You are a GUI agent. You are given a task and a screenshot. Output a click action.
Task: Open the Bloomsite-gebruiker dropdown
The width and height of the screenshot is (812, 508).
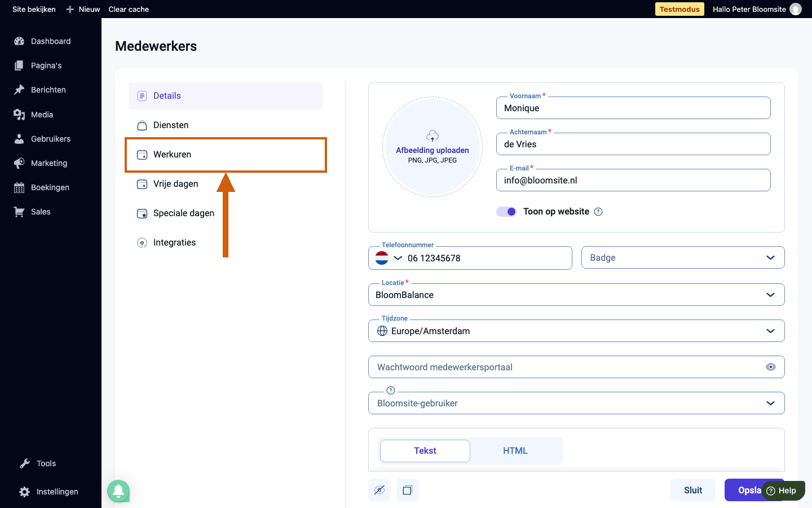coord(576,403)
